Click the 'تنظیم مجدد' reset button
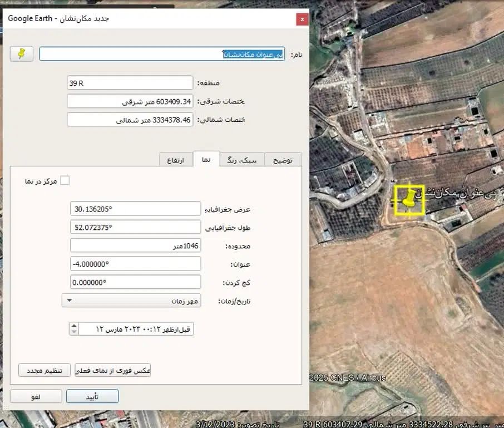The image size is (504, 428). [x=45, y=370]
